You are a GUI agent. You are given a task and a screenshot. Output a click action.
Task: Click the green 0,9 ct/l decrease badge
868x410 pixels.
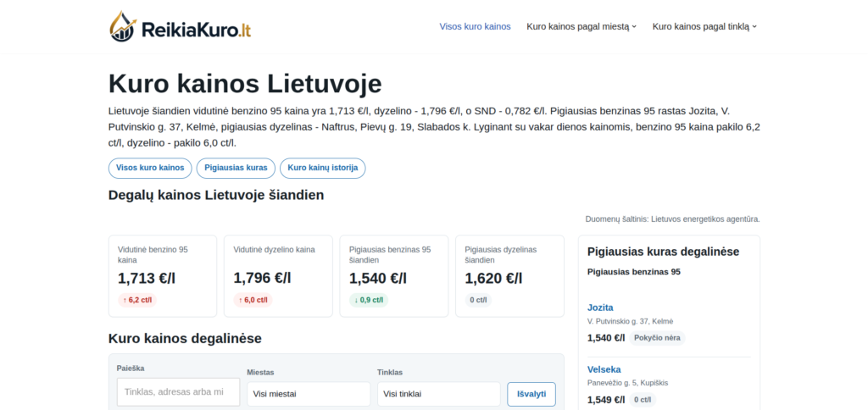pos(369,300)
